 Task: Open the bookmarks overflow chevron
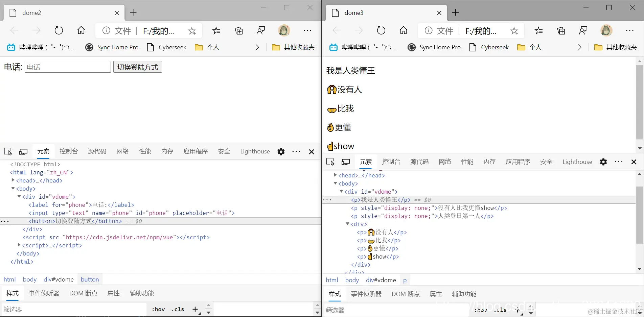pos(257,47)
